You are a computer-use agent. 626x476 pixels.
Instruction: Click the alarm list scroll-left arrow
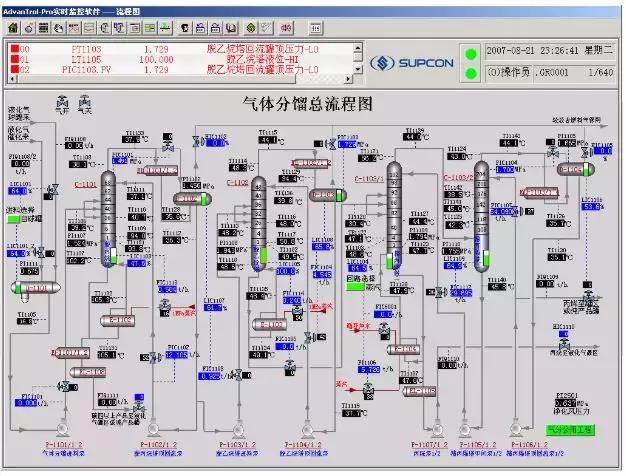click(x=12, y=79)
